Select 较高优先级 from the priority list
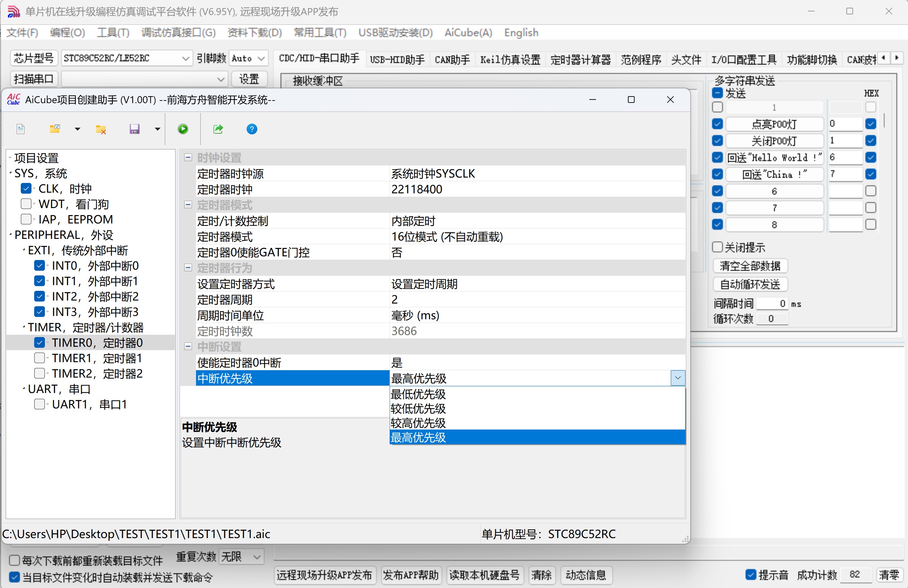This screenshot has width=908, height=588. (x=537, y=423)
